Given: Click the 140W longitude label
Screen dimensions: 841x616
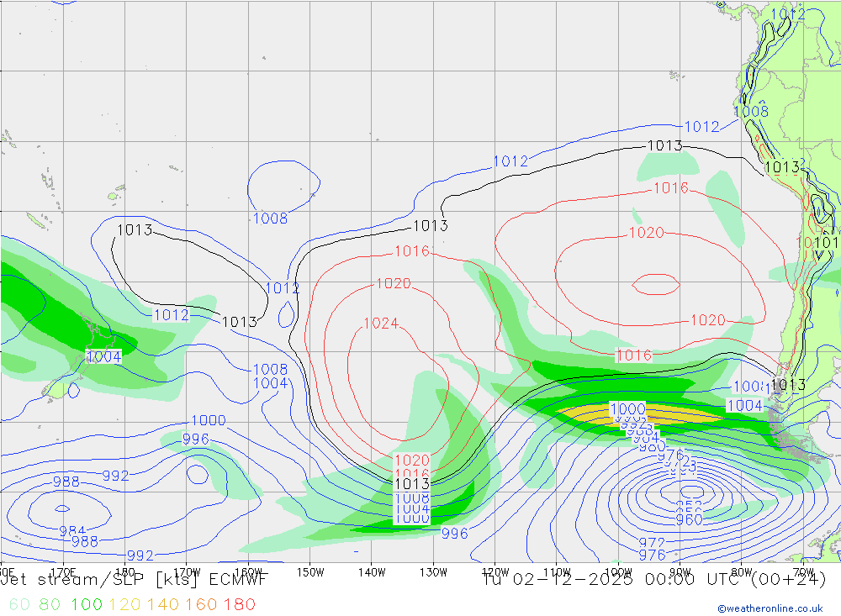Looking at the screenshot, I should point(372,572).
